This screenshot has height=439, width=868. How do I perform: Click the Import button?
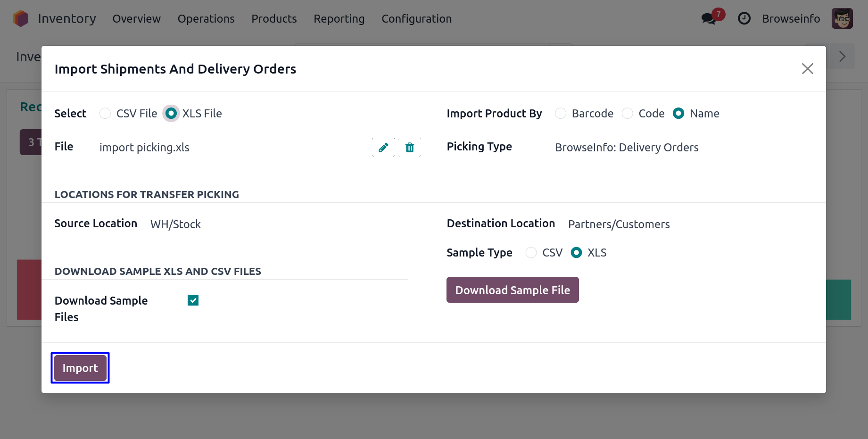(80, 368)
